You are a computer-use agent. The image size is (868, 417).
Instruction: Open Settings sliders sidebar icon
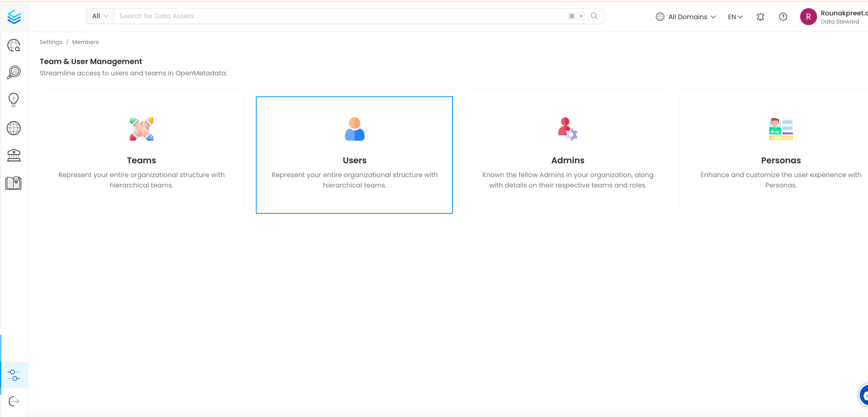pos(14,375)
